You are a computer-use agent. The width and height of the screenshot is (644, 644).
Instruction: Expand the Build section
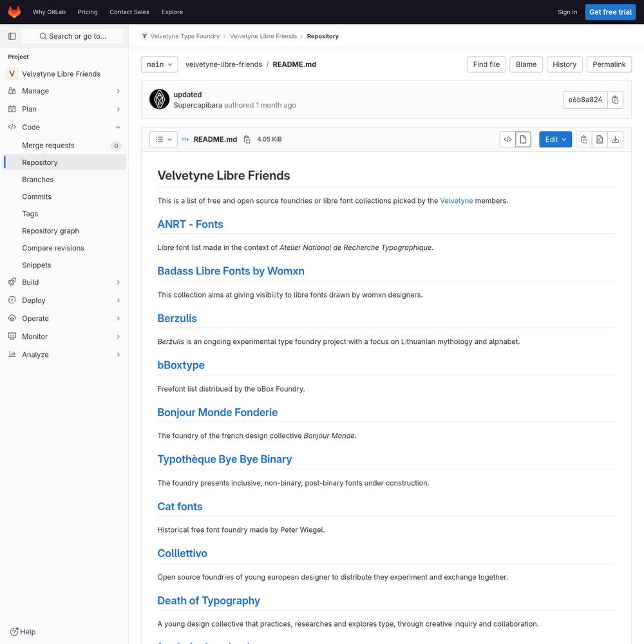pos(118,282)
